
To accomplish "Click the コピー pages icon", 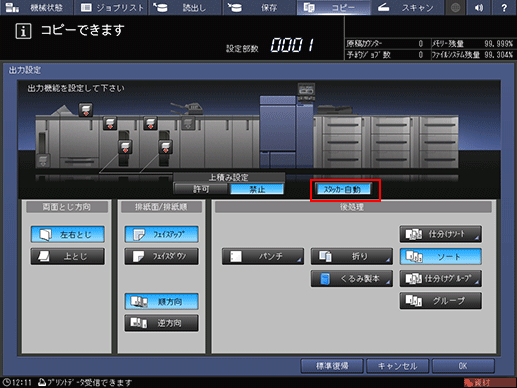I will [309, 7].
